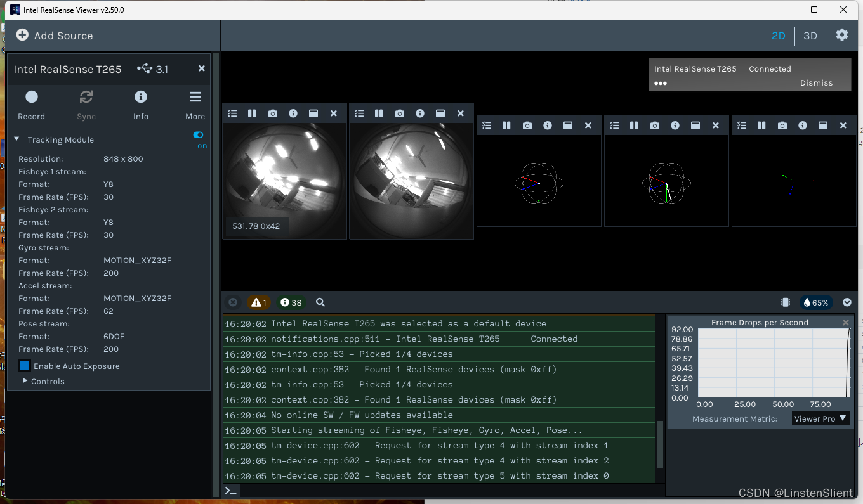This screenshot has height=504, width=863.
Task: Remove the Intel RealSense T265 device panel
Action: pos(202,68)
